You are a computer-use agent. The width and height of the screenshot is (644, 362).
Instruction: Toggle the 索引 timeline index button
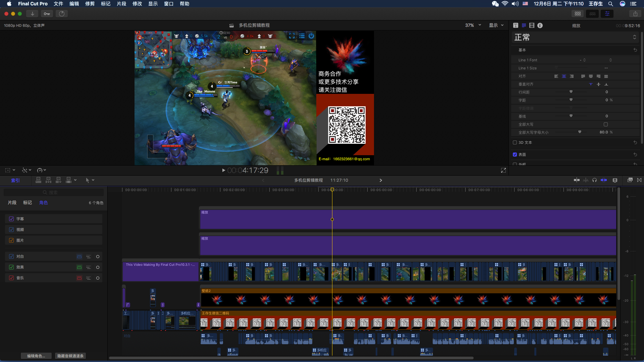[x=15, y=180]
